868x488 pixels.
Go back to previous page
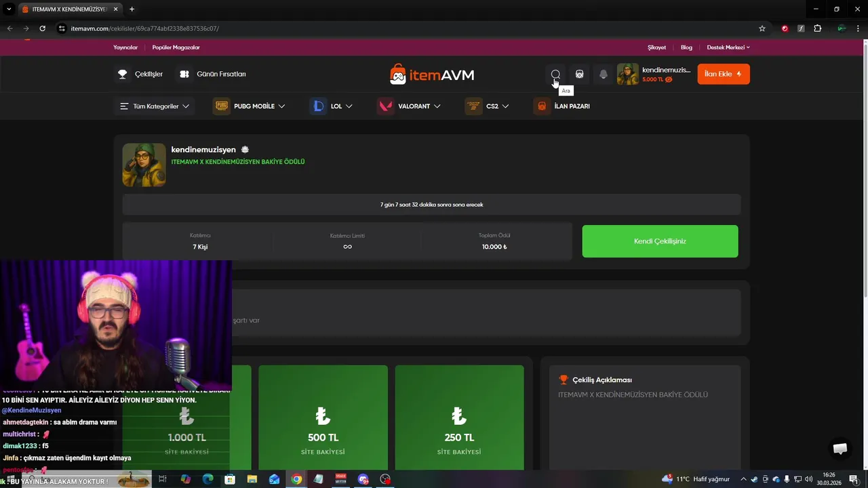click(x=9, y=28)
